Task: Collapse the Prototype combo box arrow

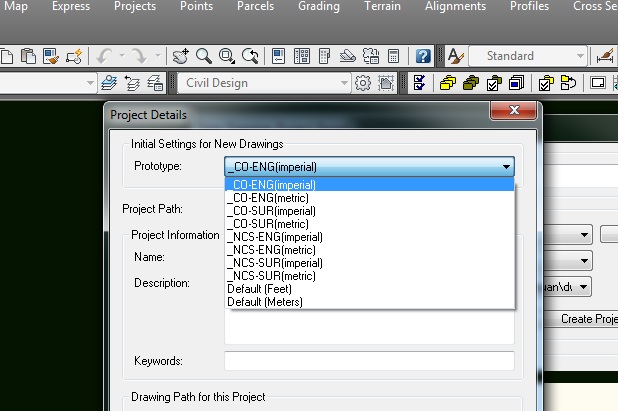Action: point(506,167)
